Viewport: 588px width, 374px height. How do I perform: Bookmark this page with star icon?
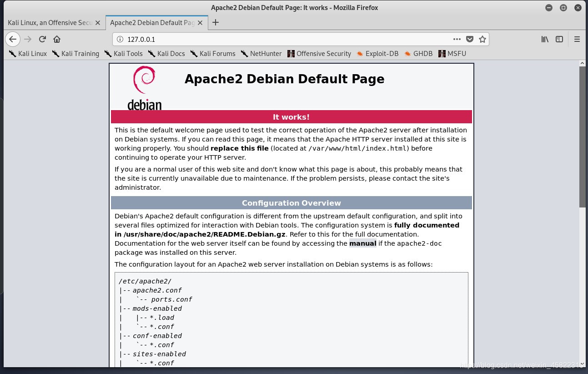point(482,39)
